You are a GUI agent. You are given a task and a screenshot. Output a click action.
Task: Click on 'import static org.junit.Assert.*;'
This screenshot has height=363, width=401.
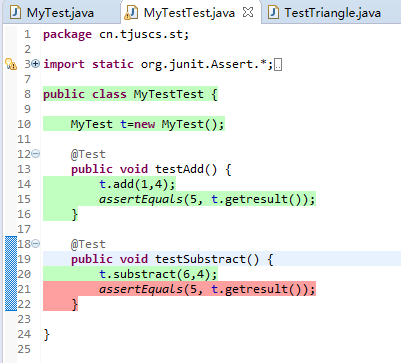tap(158, 64)
